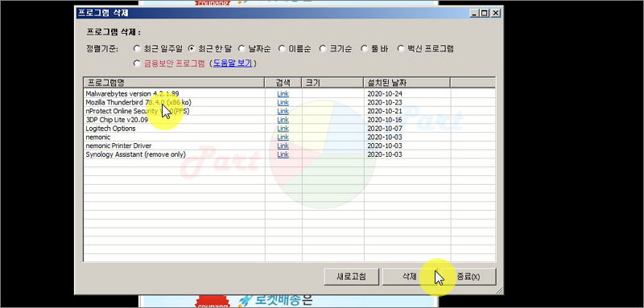This screenshot has height=308, width=644.
Task: Minimize the 프로그램 삭제 window
Action: (475, 13)
